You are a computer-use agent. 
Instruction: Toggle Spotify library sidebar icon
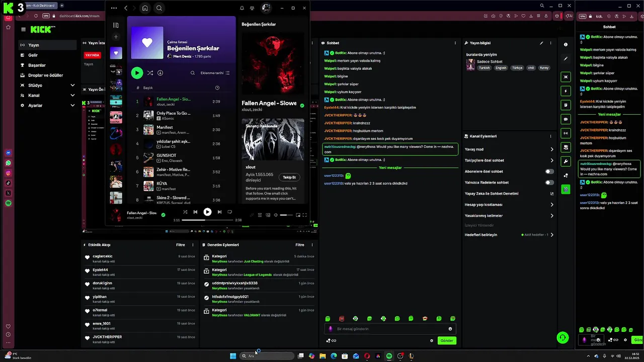pos(116,25)
